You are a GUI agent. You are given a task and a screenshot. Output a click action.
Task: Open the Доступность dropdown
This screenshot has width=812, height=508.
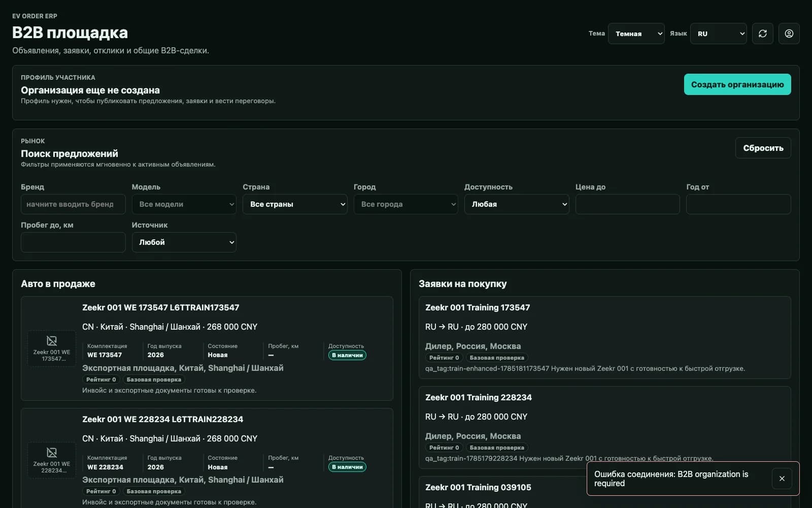517,204
